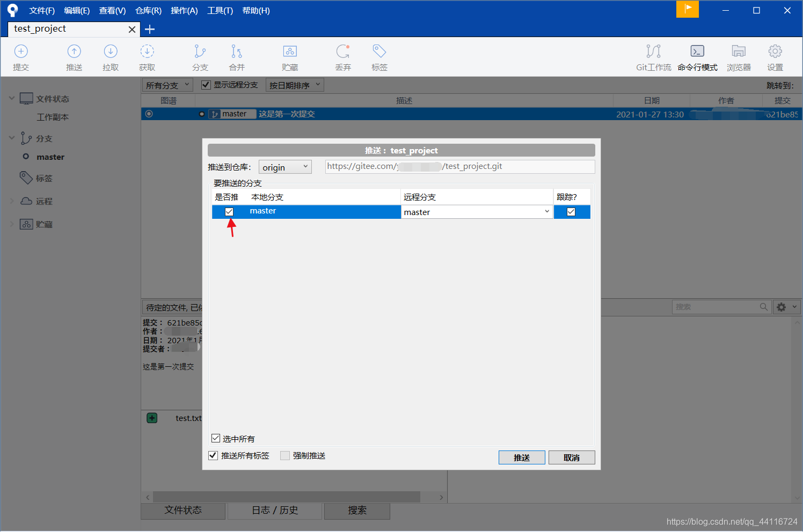The width and height of the screenshot is (803, 532).
Task: Click the remote URL field in push dialog
Action: tap(460, 167)
